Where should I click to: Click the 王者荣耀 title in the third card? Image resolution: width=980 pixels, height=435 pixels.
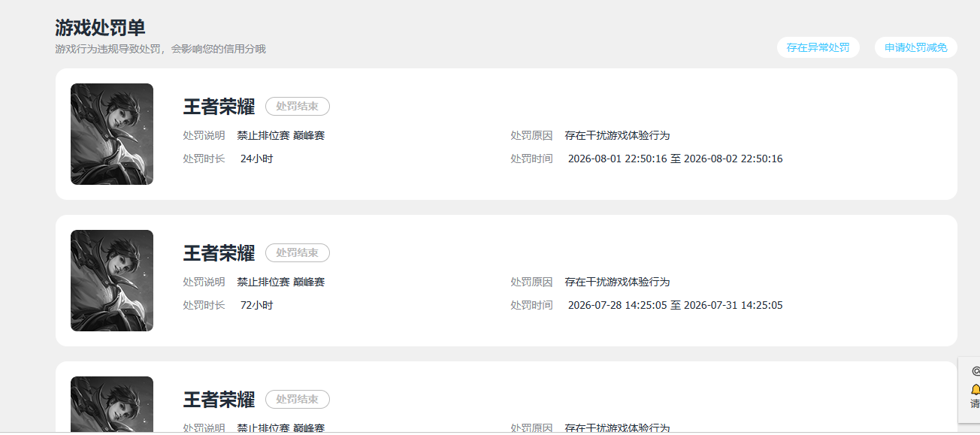[219, 400]
